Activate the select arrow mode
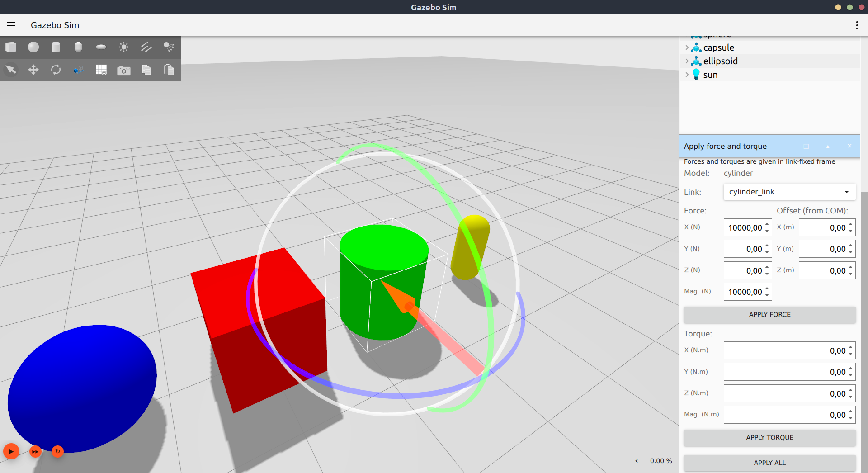 11,70
